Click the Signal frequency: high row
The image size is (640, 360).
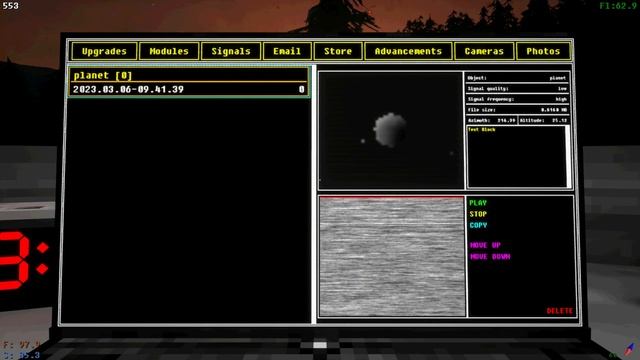pyautogui.click(x=517, y=99)
